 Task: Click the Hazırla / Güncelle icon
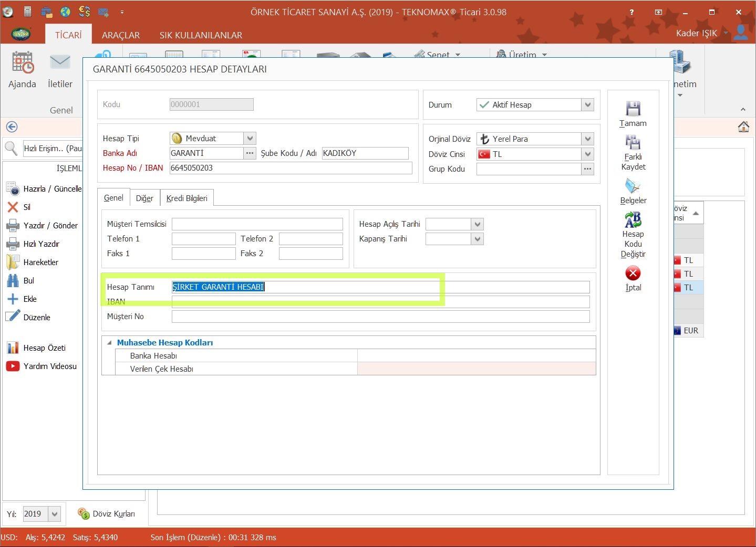pyautogui.click(x=13, y=188)
